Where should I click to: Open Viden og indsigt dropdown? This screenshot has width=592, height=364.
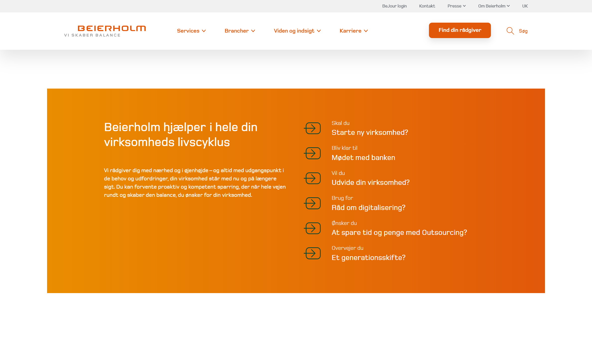click(x=297, y=31)
